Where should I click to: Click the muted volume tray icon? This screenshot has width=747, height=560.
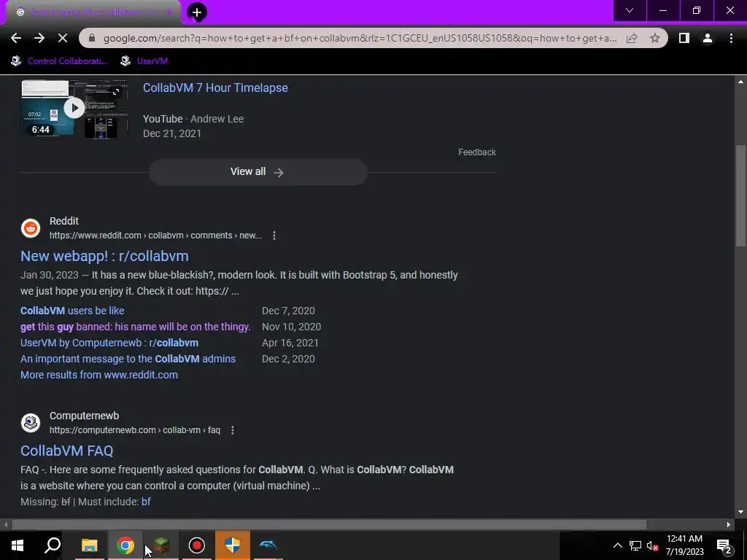653,545
